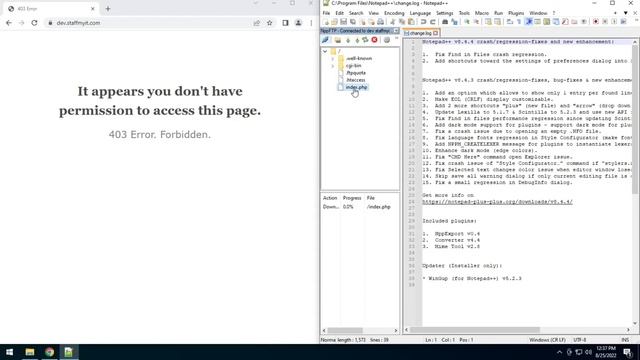Image resolution: width=640 pixels, height=360 pixels.
Task: Click the Replace toolbar icon
Action: click(x=454, y=22)
